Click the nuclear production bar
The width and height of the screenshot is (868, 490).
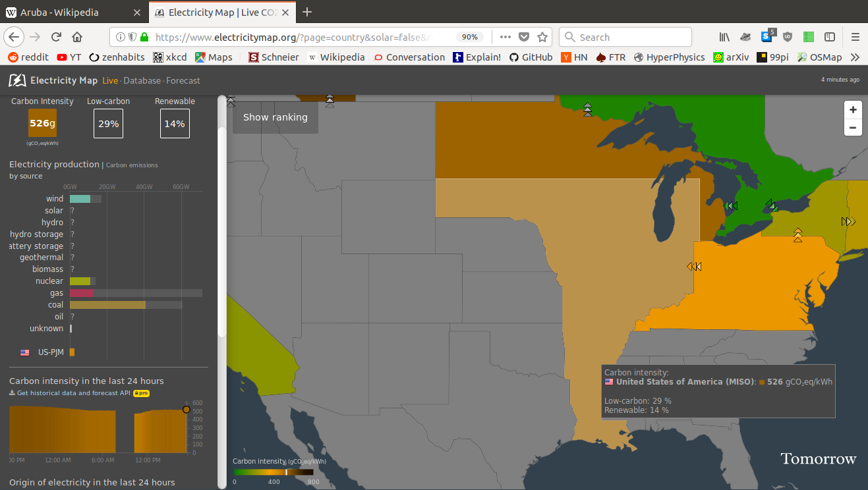tap(80, 281)
